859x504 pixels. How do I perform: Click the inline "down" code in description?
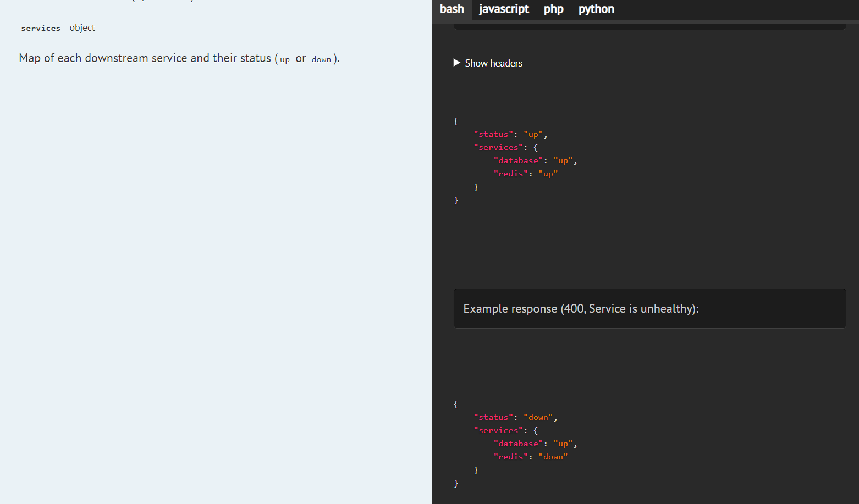(321, 59)
